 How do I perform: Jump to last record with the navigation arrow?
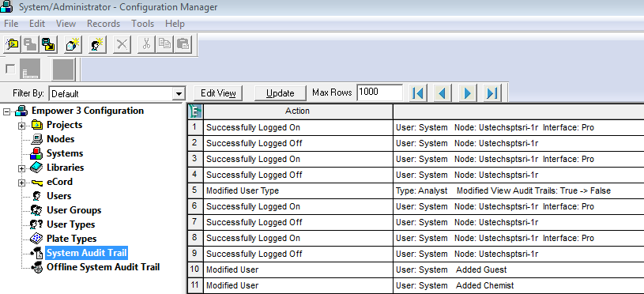pyautogui.click(x=491, y=93)
